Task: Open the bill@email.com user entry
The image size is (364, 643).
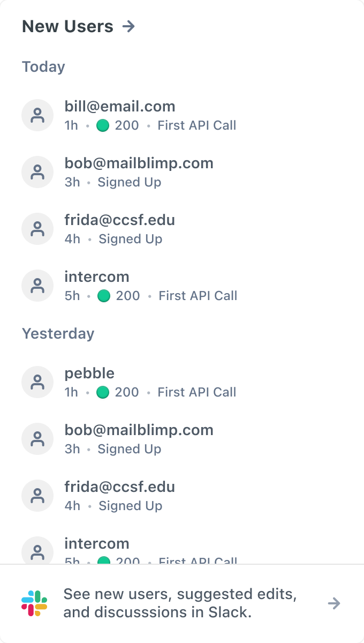Action: [120, 107]
